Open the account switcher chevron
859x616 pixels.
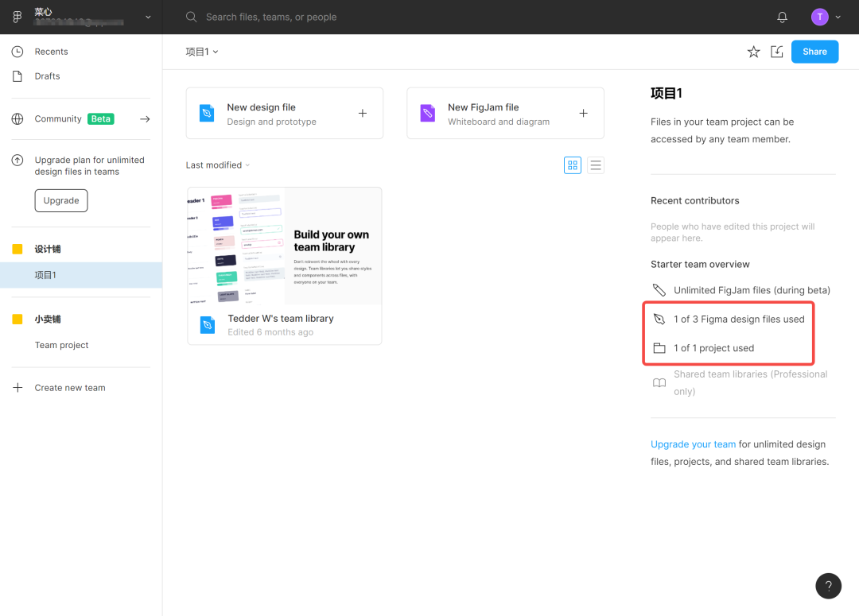pos(148,17)
